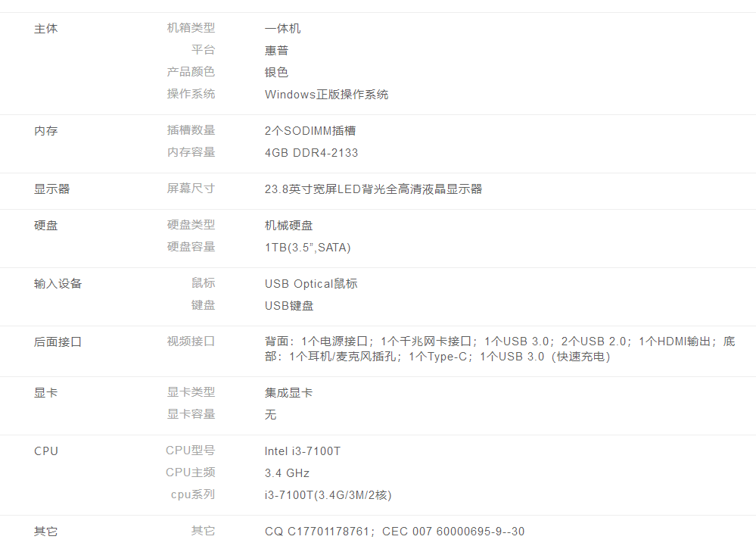Click the 内存 section heading
Viewport: 756px width, 552px height.
[x=45, y=131]
